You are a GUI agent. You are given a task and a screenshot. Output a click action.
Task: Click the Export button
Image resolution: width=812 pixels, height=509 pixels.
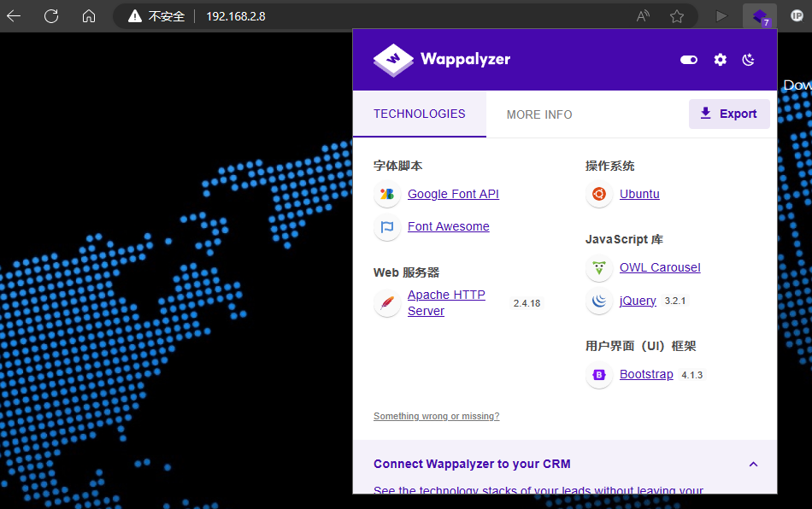729,114
